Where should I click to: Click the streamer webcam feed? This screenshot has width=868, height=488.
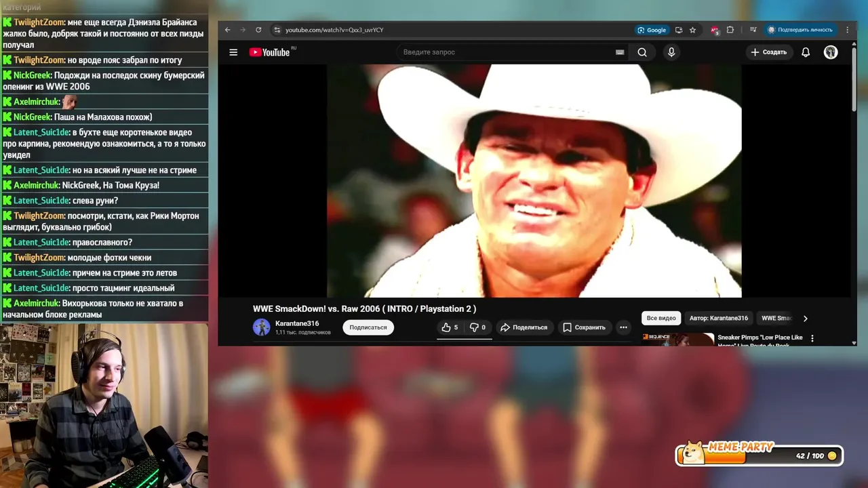click(104, 405)
